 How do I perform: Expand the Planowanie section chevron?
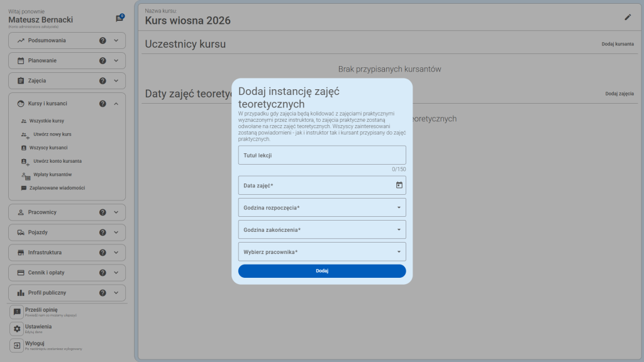[116, 61]
